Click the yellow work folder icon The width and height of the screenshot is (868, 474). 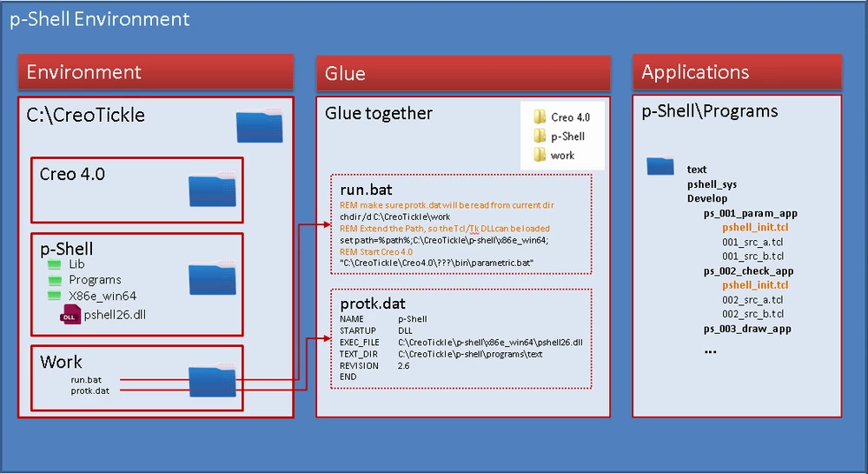pyautogui.click(x=540, y=155)
